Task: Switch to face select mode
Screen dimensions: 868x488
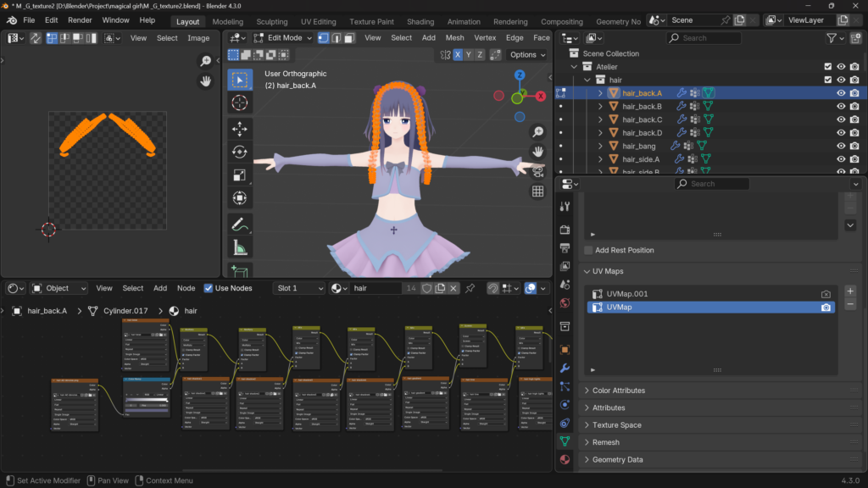Action: (x=350, y=37)
